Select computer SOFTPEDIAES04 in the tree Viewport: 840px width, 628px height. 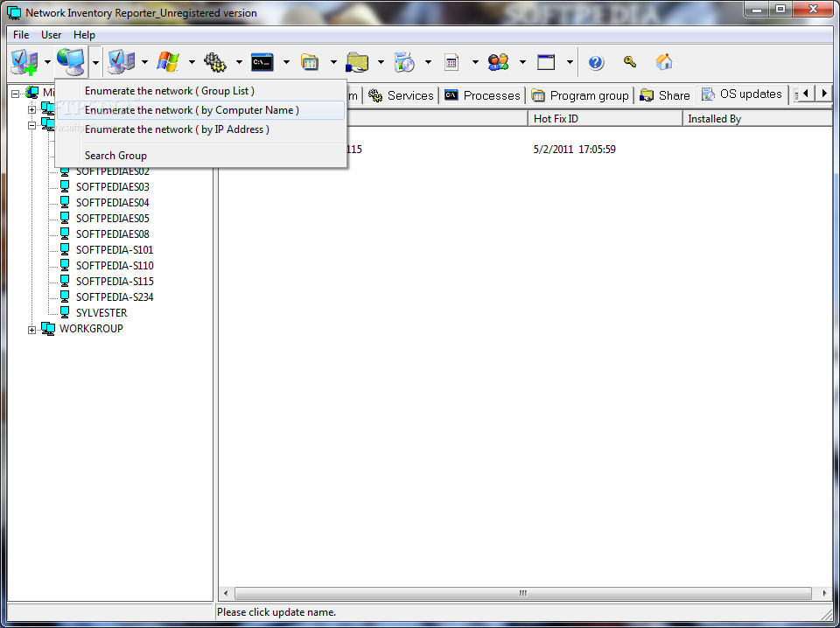coord(113,203)
